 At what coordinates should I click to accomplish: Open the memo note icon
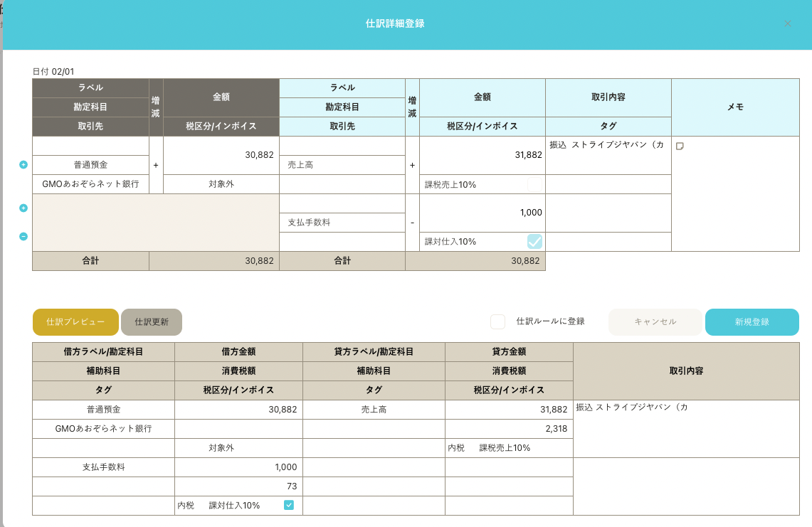coord(680,146)
